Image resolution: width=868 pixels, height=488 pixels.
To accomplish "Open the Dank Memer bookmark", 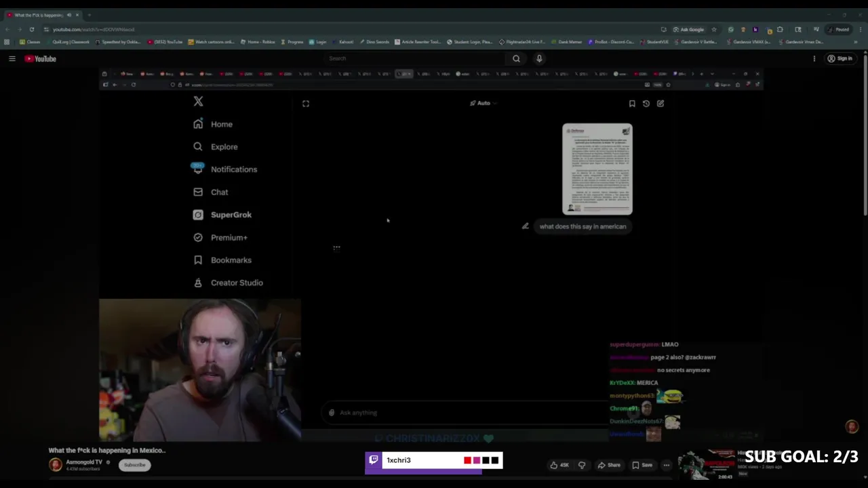I will [x=567, y=42].
